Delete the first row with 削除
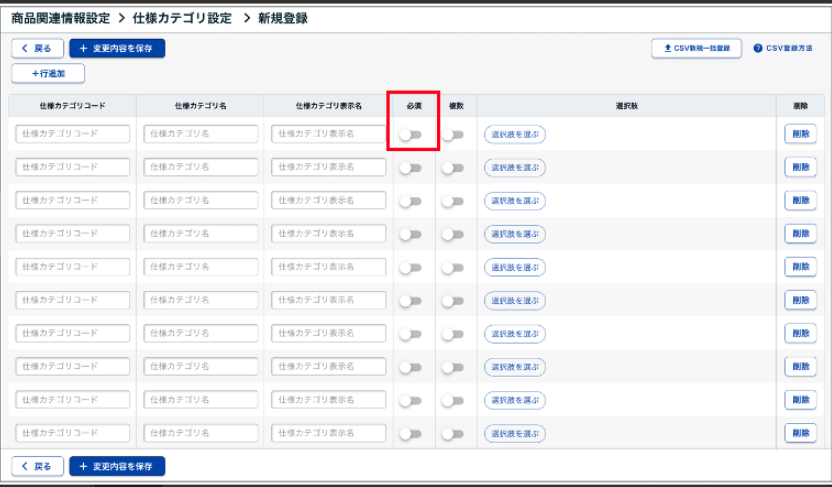The width and height of the screenshot is (832, 487). [800, 134]
